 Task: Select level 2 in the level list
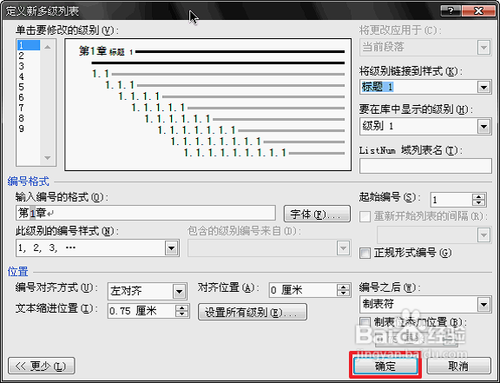click(x=29, y=56)
